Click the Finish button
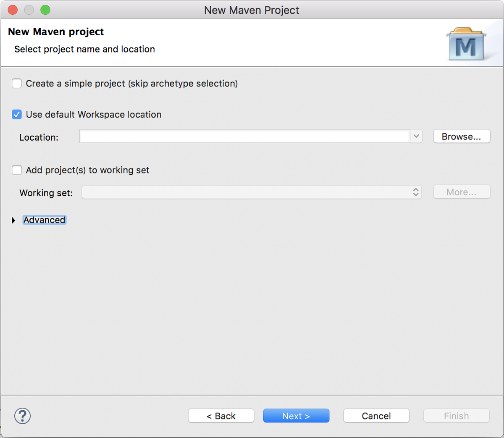 [457, 416]
